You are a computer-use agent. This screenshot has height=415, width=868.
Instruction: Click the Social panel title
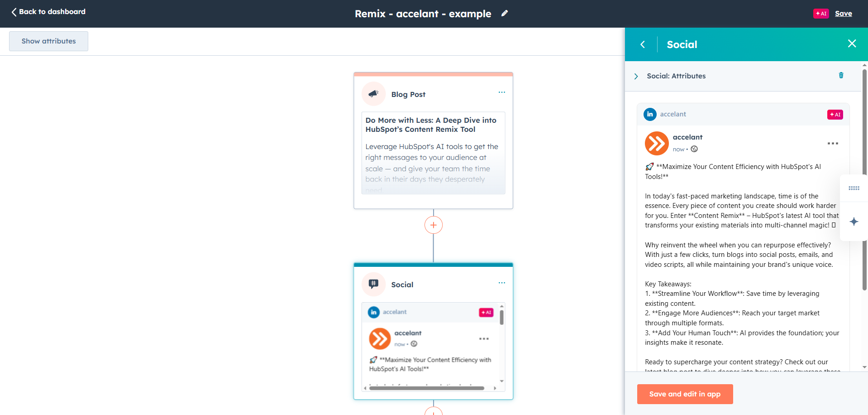pos(682,44)
